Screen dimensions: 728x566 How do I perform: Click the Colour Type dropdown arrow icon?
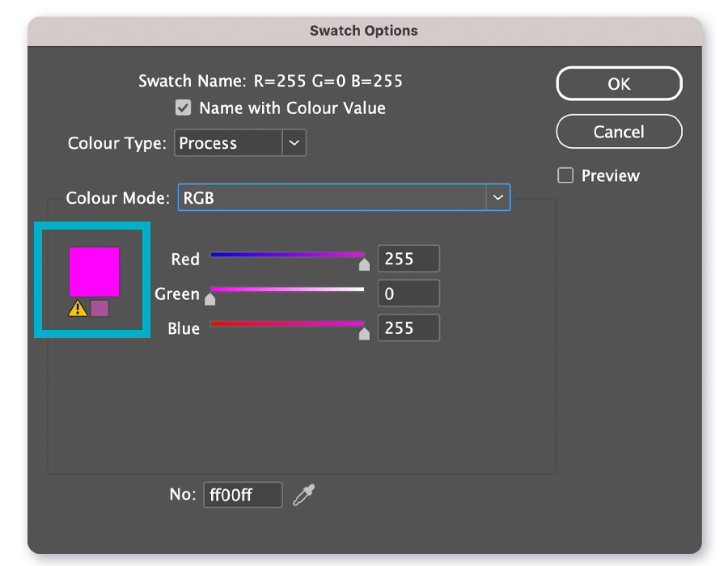point(294,143)
